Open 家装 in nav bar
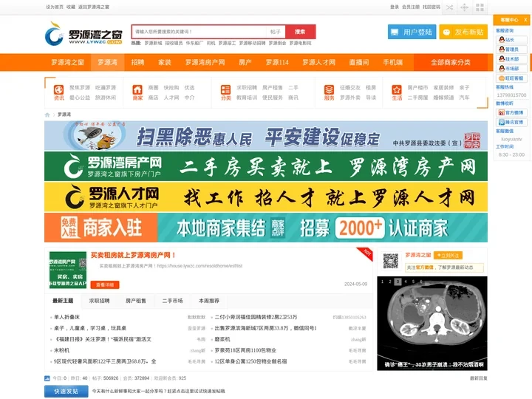 coord(165,62)
